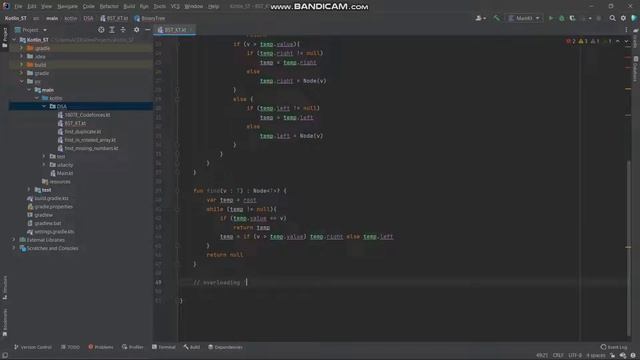Select gradle.properties file in tree
Screen dimensions: 640x360
point(50,207)
